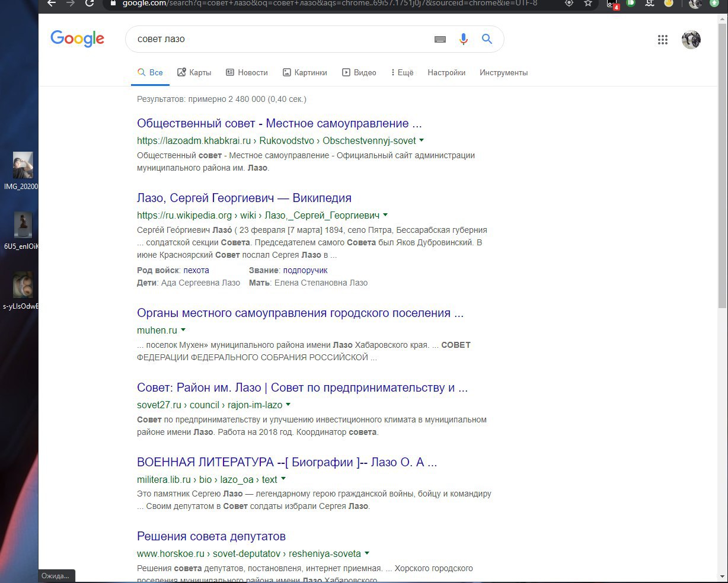Click the Google logo
This screenshot has width=728, height=583.
77,39
